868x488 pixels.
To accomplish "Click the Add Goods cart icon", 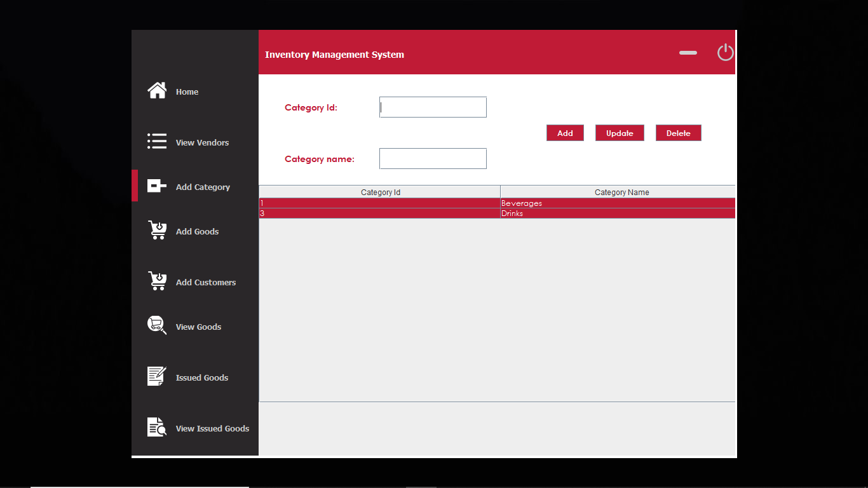I will [x=158, y=230].
